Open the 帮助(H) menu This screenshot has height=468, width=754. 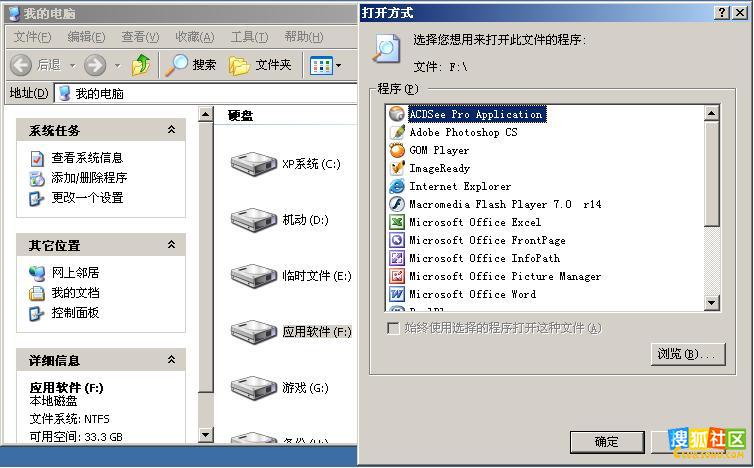[304, 37]
